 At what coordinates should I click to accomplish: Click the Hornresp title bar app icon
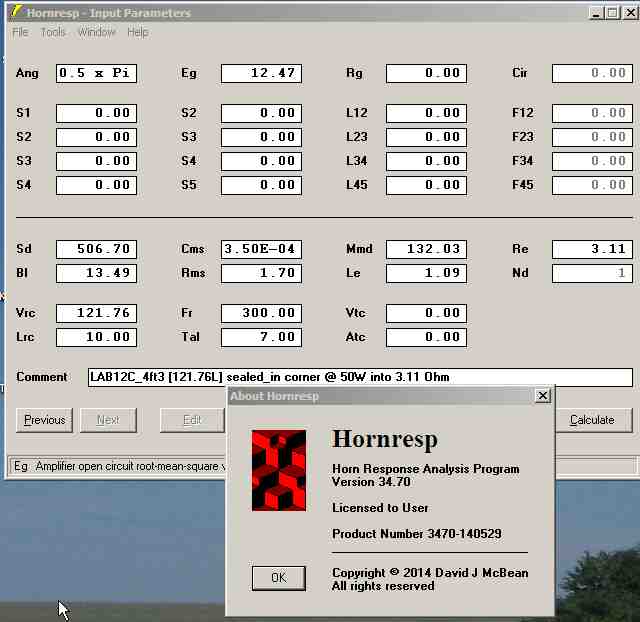(x=17, y=12)
